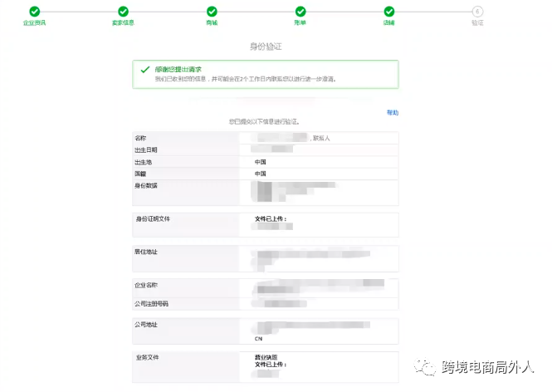
Task: Click the 业务文件 row label
Action: pyautogui.click(x=147, y=357)
